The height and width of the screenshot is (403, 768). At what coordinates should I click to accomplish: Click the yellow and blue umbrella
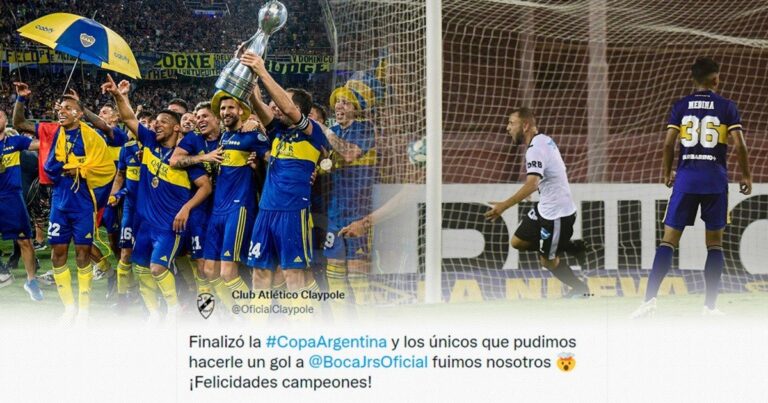pyautogui.click(x=79, y=44)
